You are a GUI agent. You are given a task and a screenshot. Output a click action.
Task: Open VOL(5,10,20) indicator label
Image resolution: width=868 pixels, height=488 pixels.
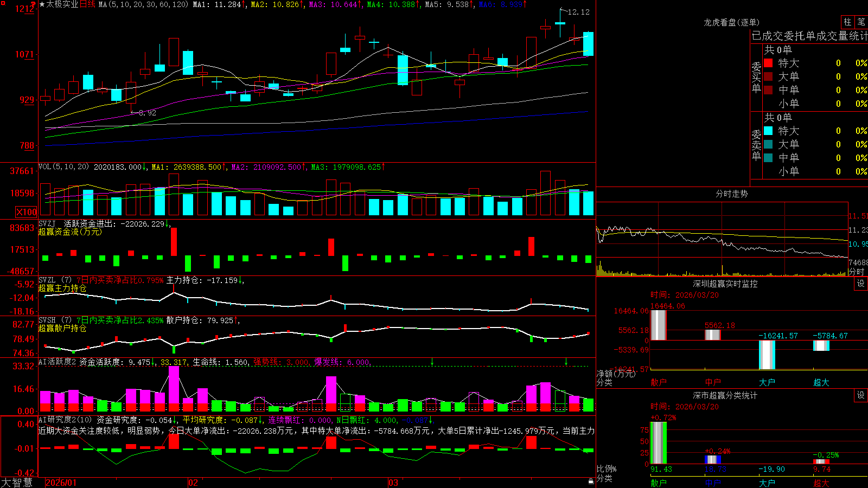[x=63, y=167]
